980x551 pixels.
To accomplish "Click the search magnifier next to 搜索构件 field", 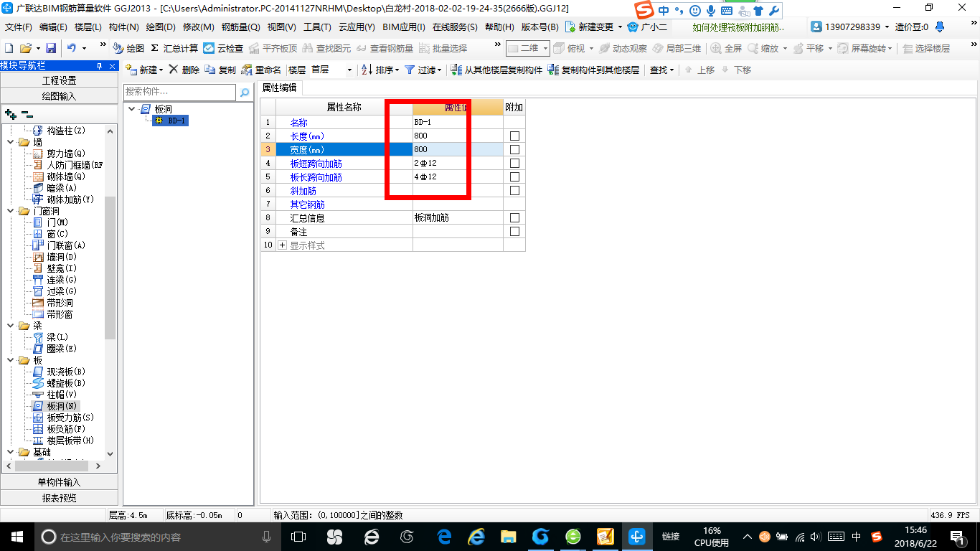I will (245, 92).
